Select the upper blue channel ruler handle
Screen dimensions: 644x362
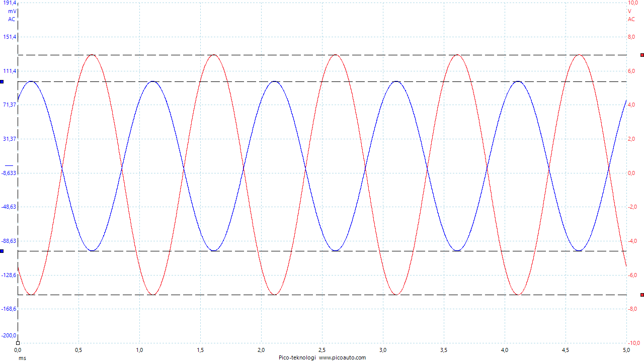click(2, 81)
